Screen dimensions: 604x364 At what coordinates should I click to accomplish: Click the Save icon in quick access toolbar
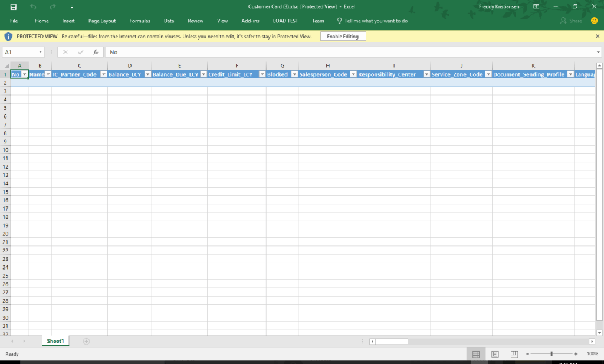coord(13,7)
